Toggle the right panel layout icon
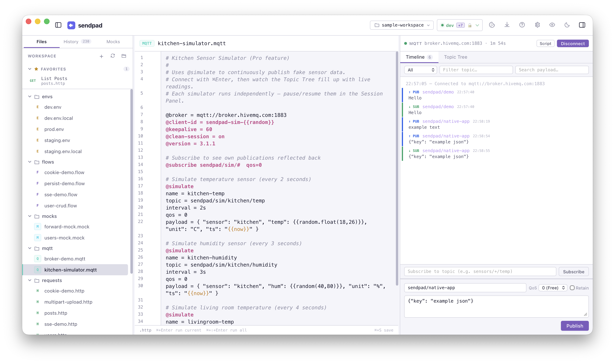615x364 pixels. coord(582,25)
